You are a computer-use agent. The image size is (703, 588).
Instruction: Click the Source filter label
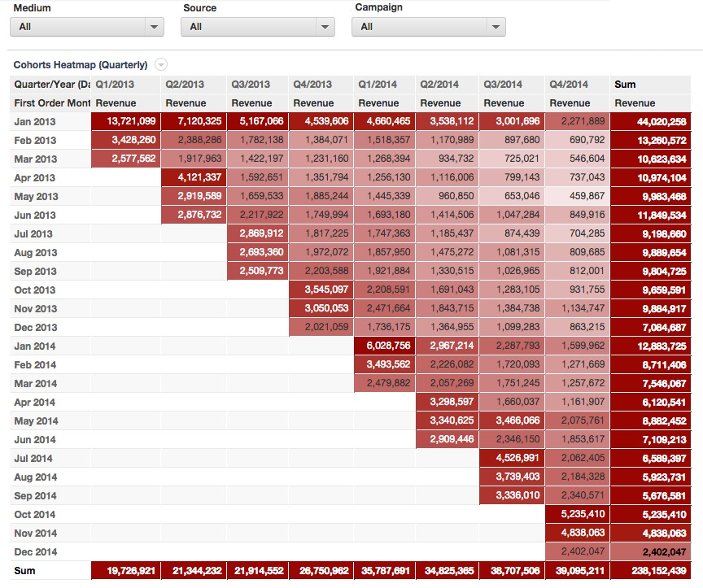199,8
